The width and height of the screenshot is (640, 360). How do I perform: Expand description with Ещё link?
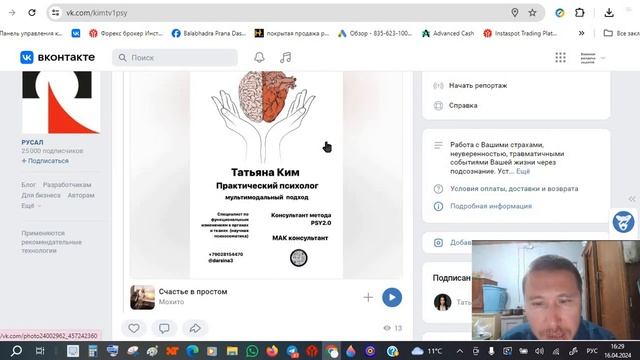point(523,171)
